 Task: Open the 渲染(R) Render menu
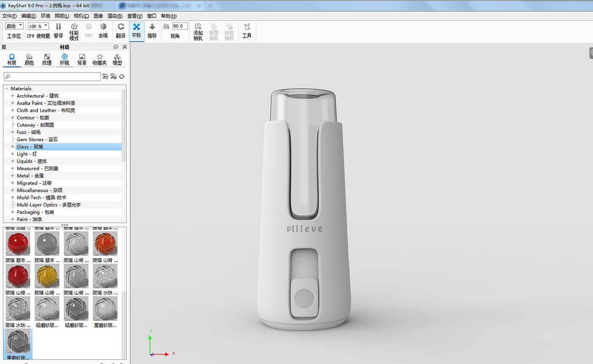(x=115, y=16)
